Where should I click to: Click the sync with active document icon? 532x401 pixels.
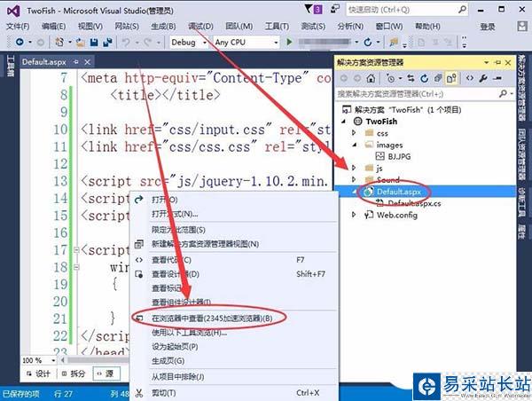[x=411, y=78]
